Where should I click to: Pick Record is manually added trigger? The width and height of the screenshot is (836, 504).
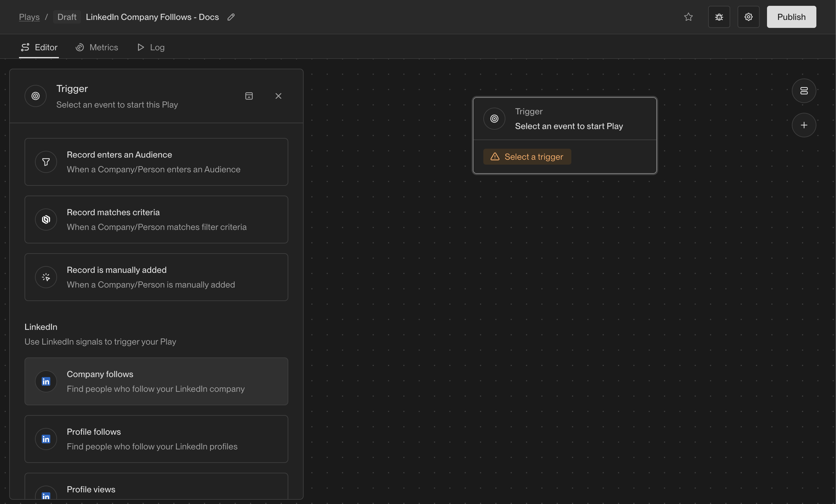pos(156,277)
